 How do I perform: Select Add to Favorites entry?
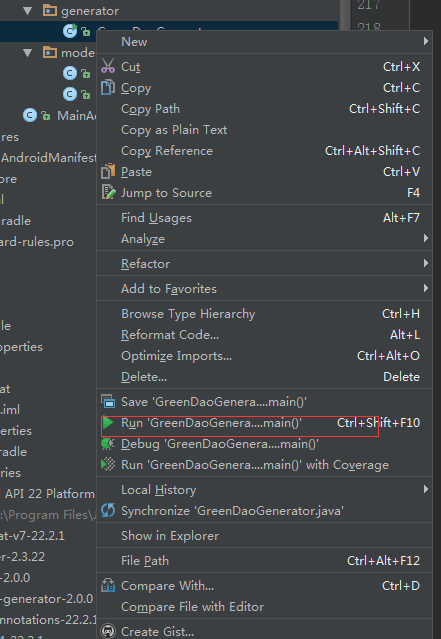coord(265,289)
